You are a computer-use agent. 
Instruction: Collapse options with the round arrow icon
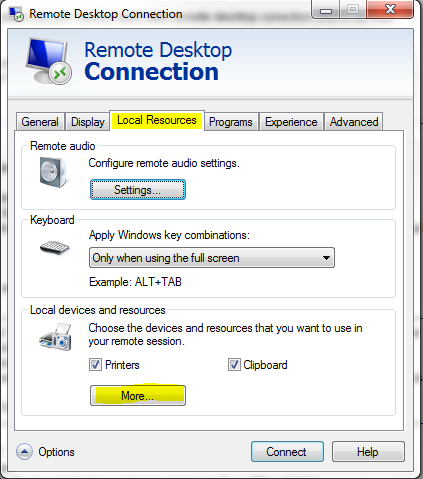pyautogui.click(x=24, y=452)
